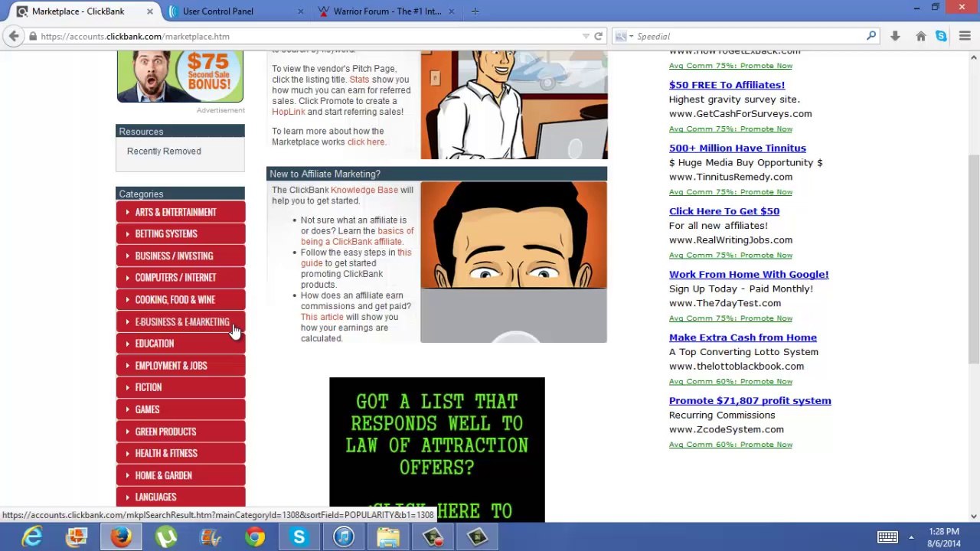Launch Internet Explorer from the taskbar

32,537
